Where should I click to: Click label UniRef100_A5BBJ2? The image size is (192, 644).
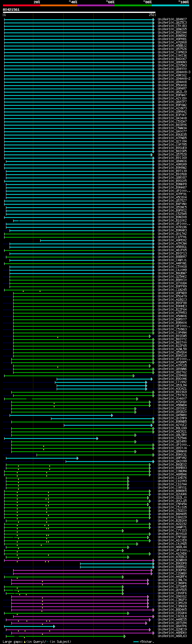pyautogui.click(x=172, y=46)
